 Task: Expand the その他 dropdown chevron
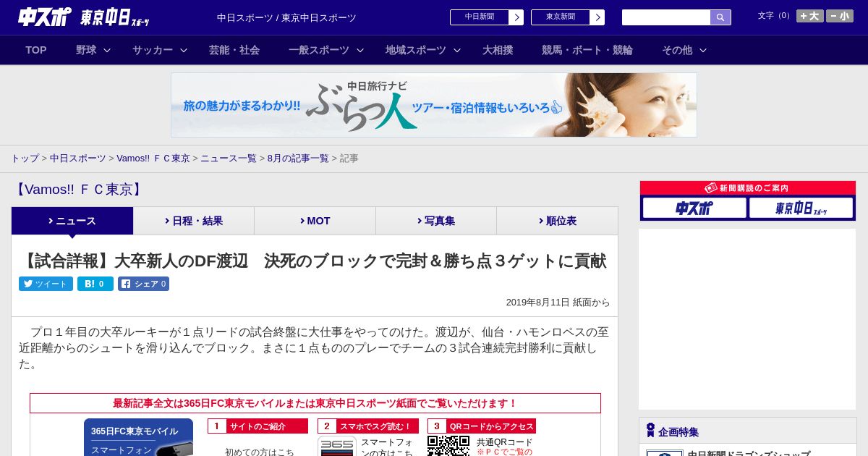[703, 51]
